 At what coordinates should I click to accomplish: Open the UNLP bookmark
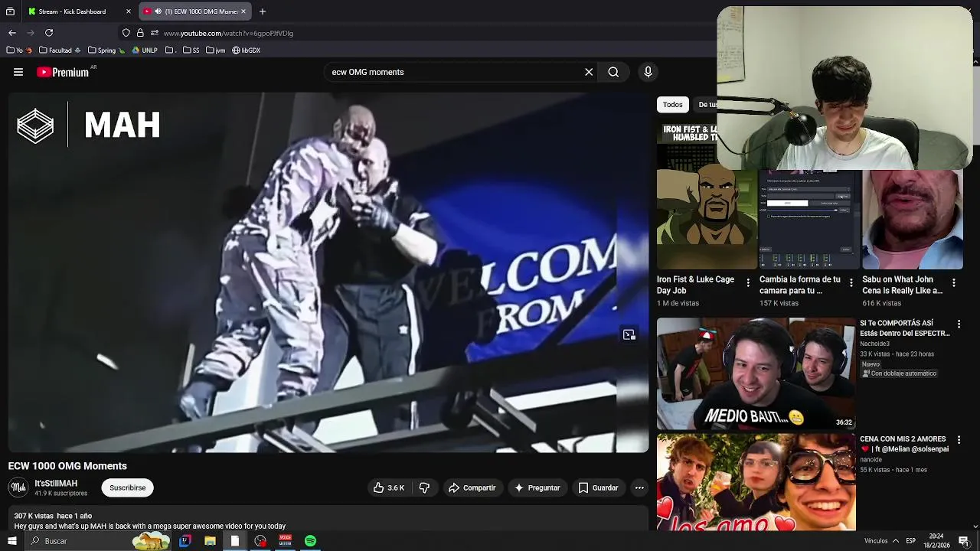coord(145,51)
